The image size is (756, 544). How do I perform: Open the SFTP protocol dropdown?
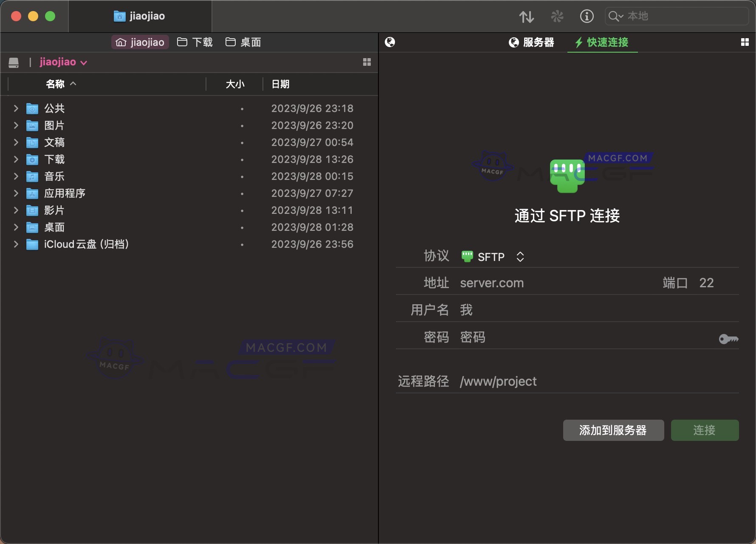point(519,256)
